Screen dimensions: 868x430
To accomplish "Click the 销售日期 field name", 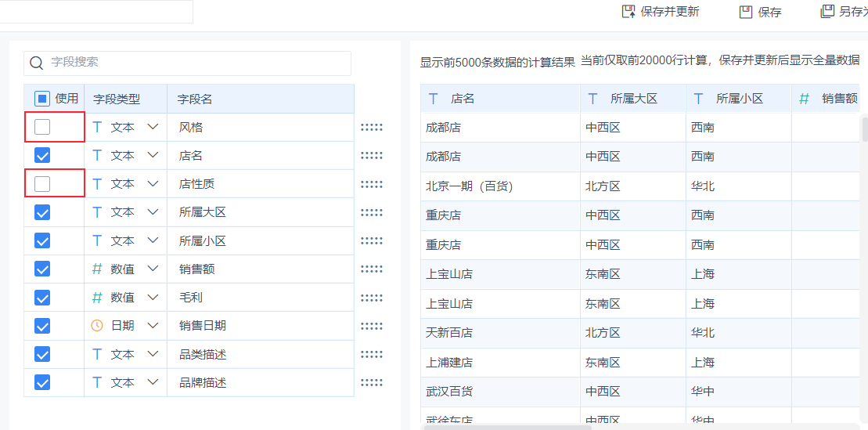I will pyautogui.click(x=203, y=326).
